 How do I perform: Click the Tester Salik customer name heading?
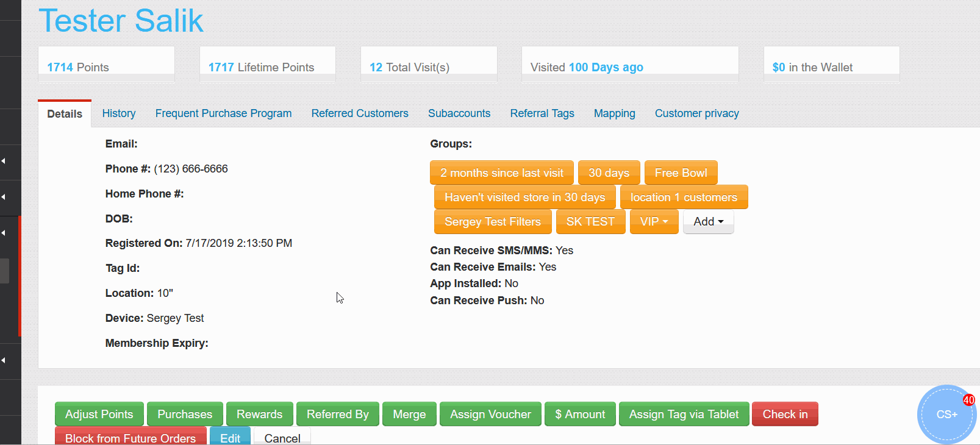point(121,20)
